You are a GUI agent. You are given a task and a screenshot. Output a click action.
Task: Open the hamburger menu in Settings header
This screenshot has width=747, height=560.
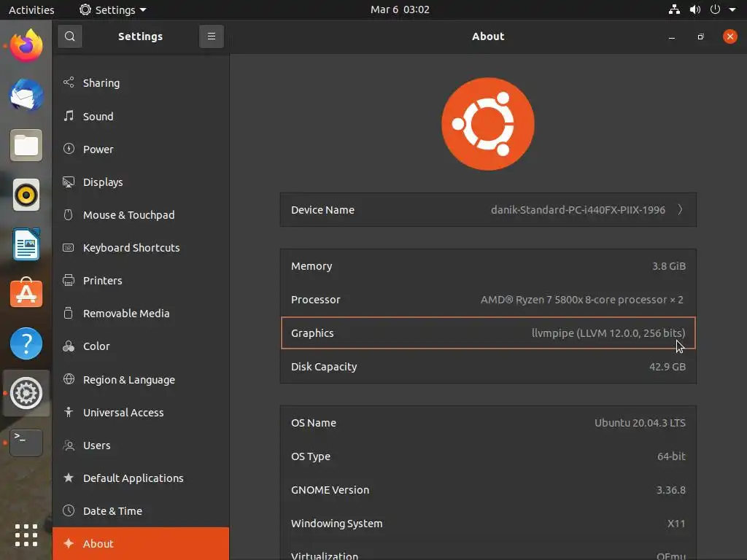point(212,36)
